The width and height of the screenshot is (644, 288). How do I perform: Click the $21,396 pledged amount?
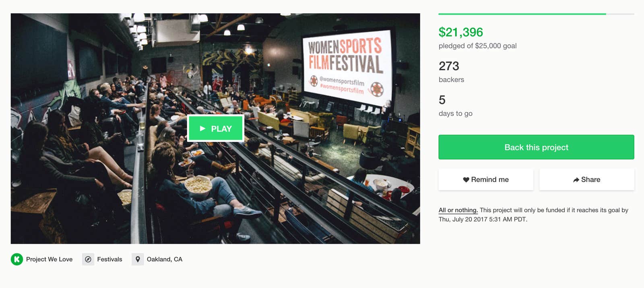(461, 32)
